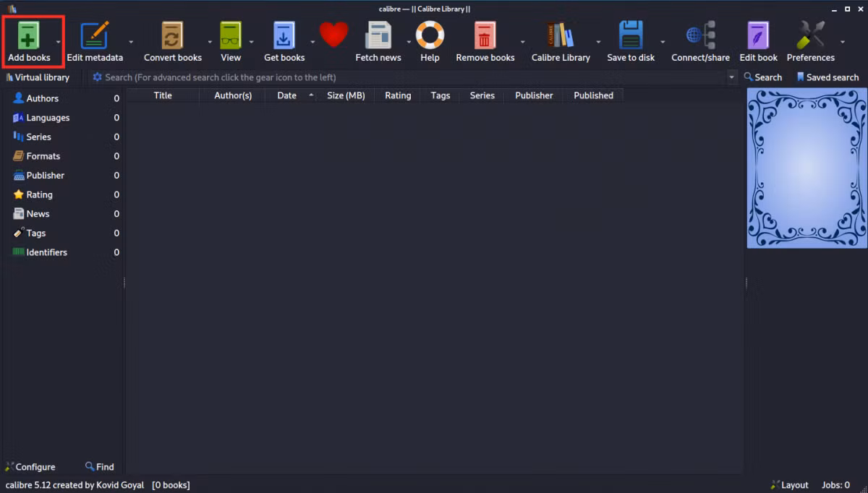Click the blue book cover preview
The height and width of the screenshot is (493, 868).
pos(807,168)
